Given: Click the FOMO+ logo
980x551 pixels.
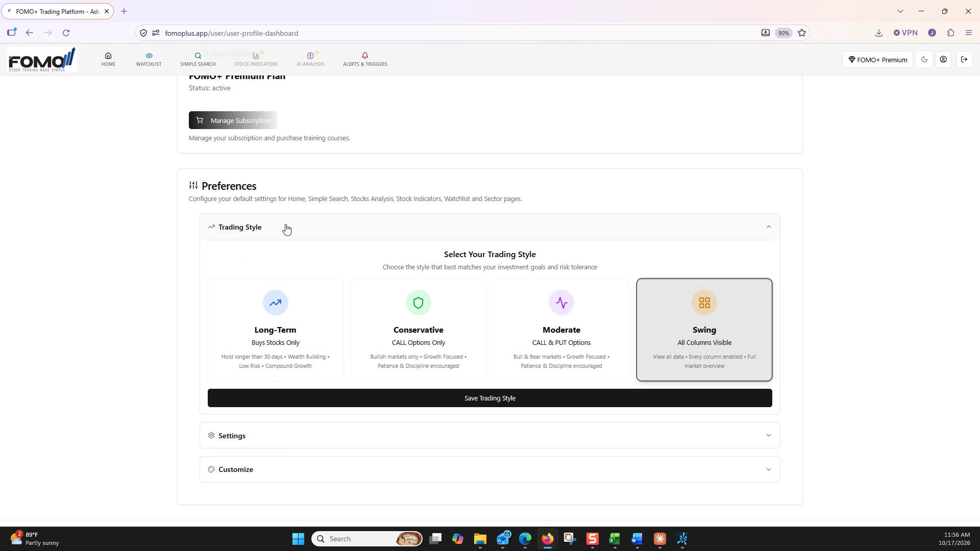Looking at the screenshot, I should pyautogui.click(x=42, y=60).
